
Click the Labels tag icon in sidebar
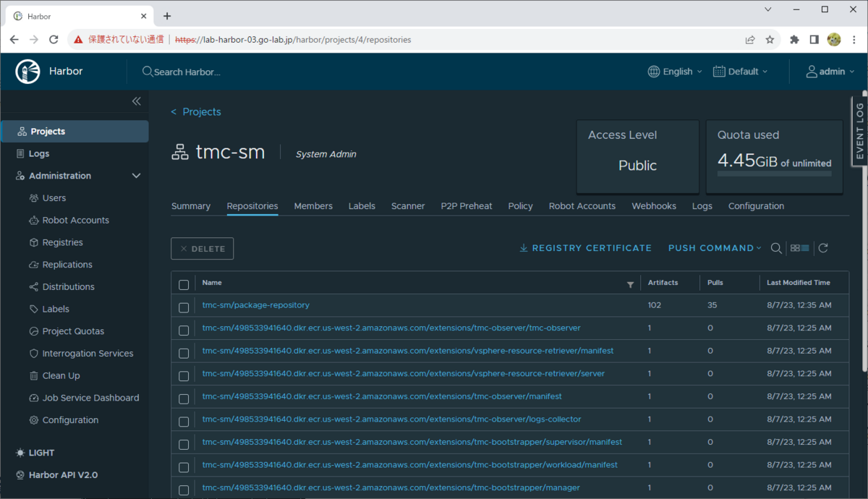(x=34, y=310)
